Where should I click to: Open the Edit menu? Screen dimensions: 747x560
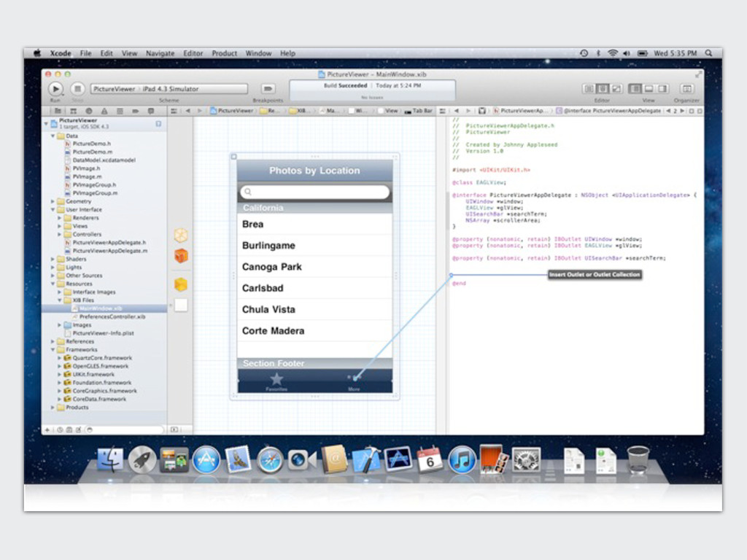(x=107, y=53)
